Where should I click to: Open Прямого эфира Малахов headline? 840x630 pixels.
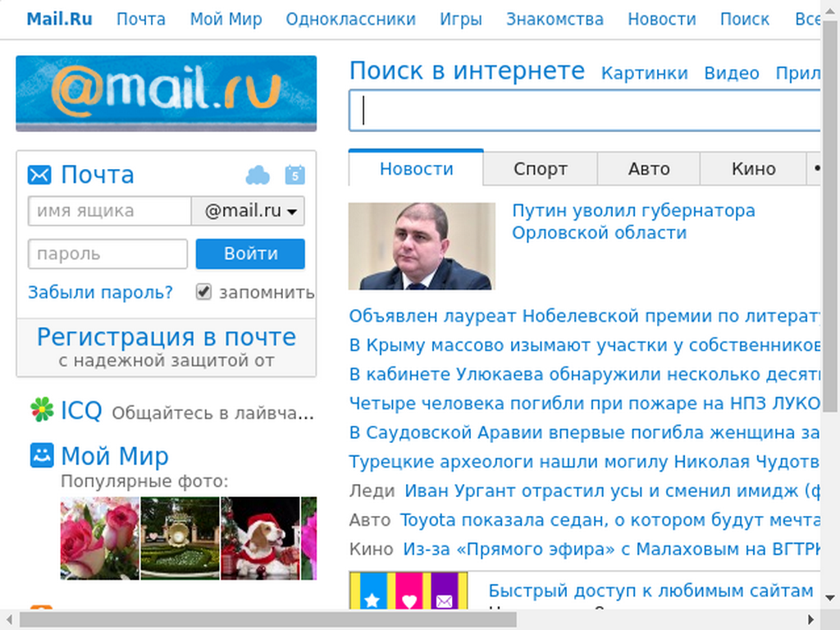[612, 549]
